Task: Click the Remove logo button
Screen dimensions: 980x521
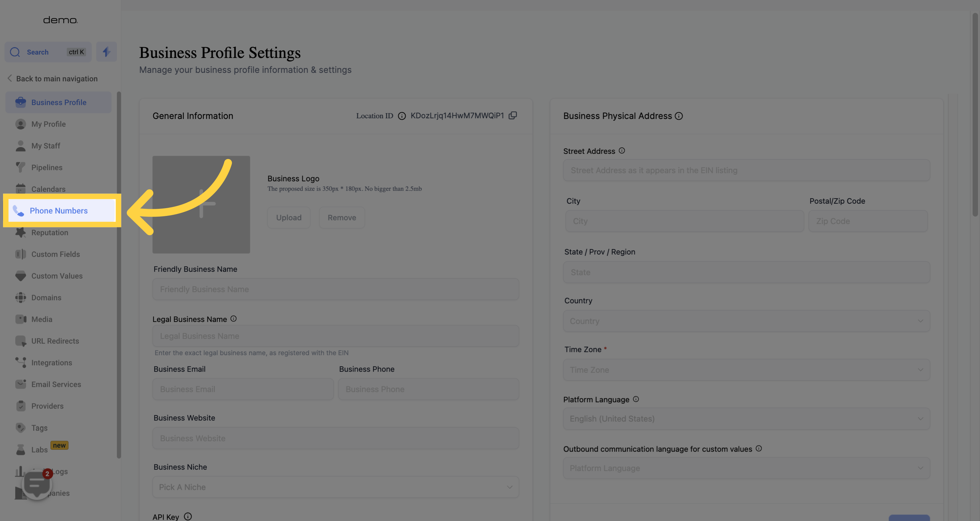Action: coord(342,218)
